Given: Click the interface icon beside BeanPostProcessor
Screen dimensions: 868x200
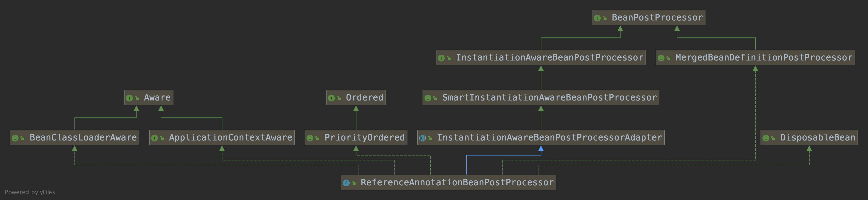Looking at the screenshot, I should click(x=597, y=18).
